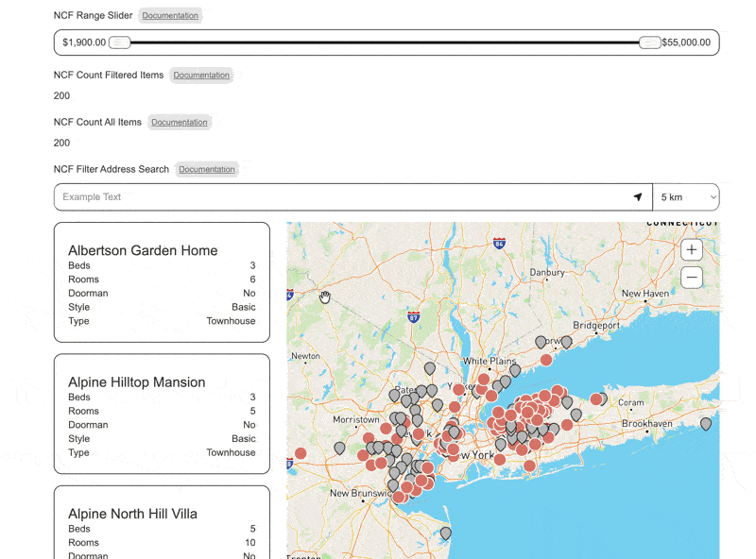Click the range slider track middle
Image resolution: width=756 pixels, height=559 pixels.
pos(385,42)
